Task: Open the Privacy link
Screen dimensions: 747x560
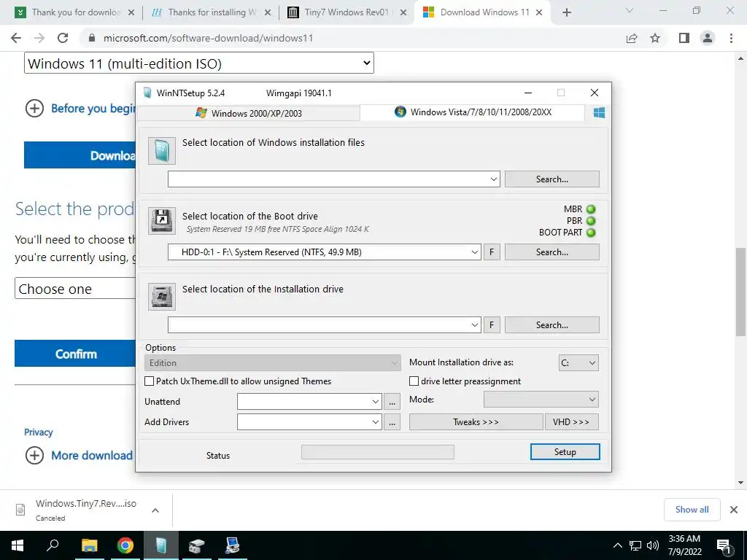Action: [38, 432]
